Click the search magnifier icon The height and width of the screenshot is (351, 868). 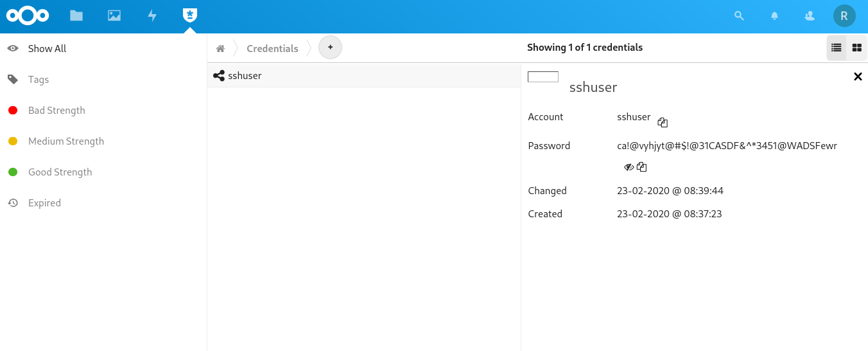point(739,16)
